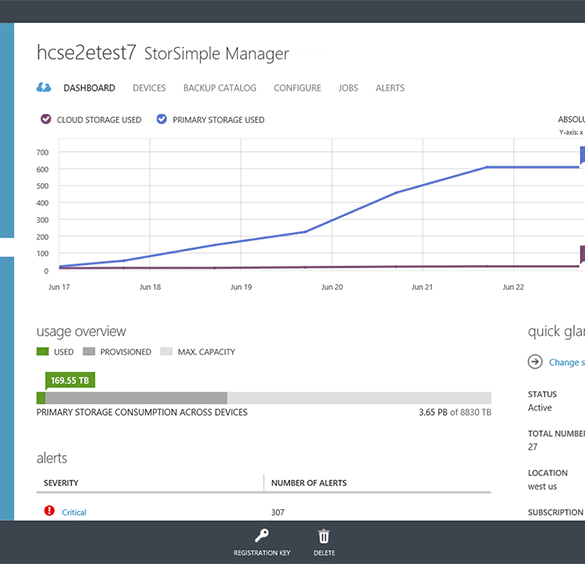The image size is (585, 564).
Task: Click the Change circled arrow icon
Action: (x=535, y=361)
